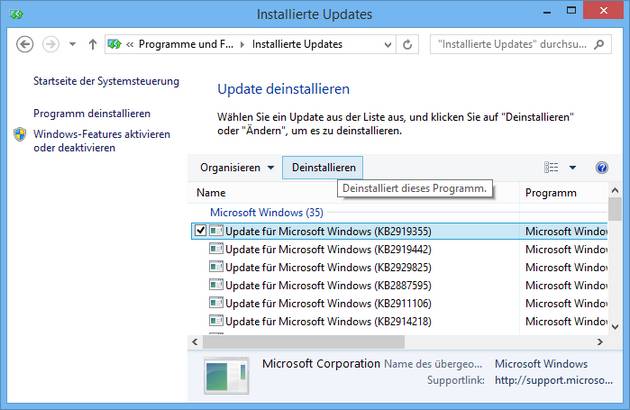The width and height of the screenshot is (630, 410).
Task: Click the window system menu icon
Action: click(17, 14)
